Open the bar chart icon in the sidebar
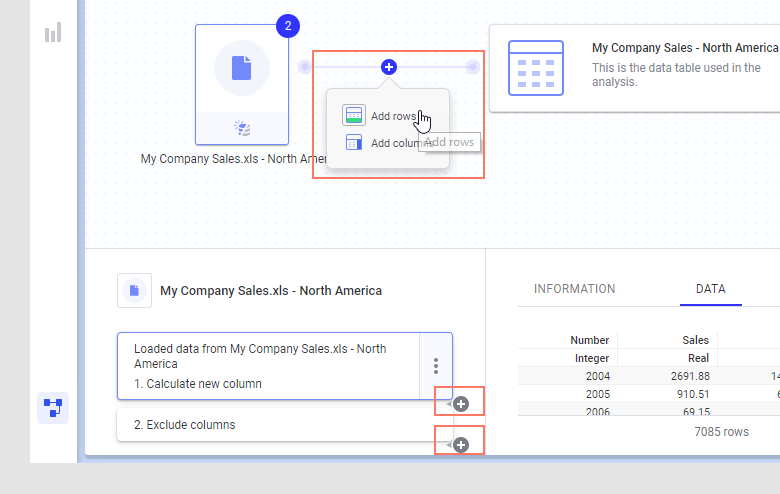 (53, 32)
